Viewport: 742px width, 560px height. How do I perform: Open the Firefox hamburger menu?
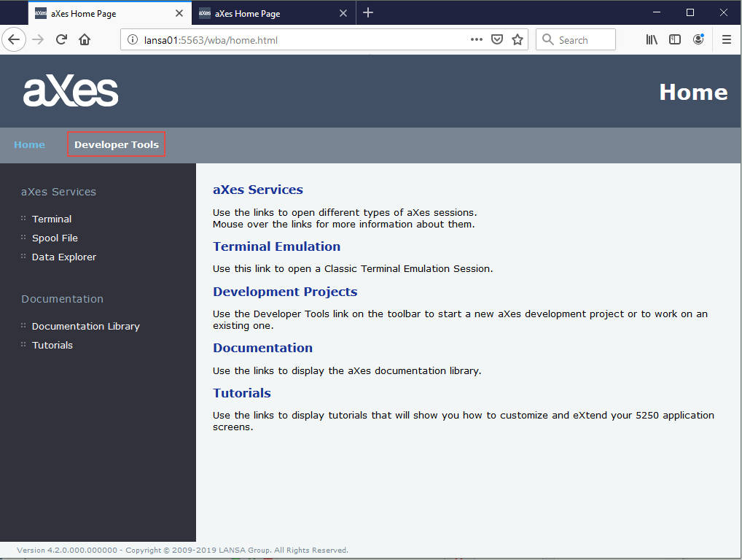[726, 40]
